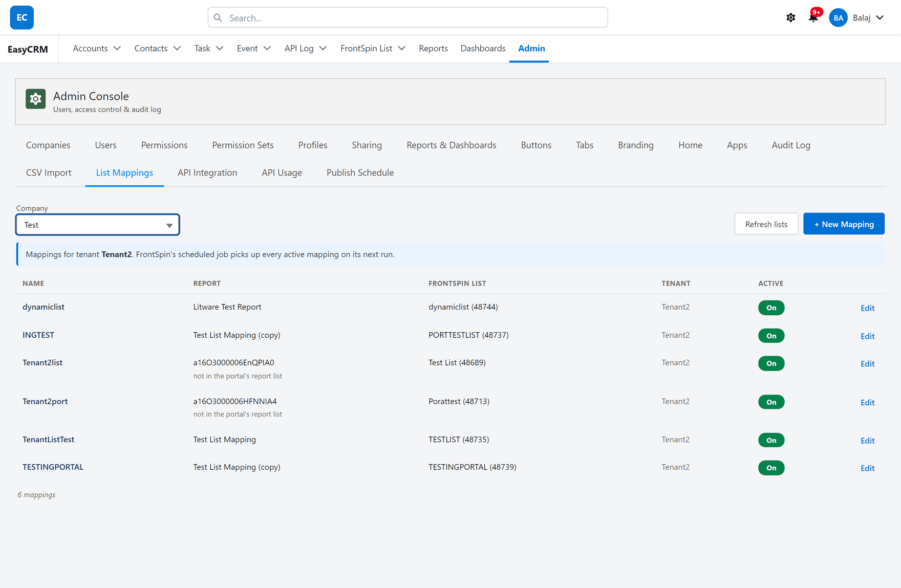Edit the dynamiclist mapping
Image resolution: width=901 pixels, height=588 pixels.
pos(867,308)
